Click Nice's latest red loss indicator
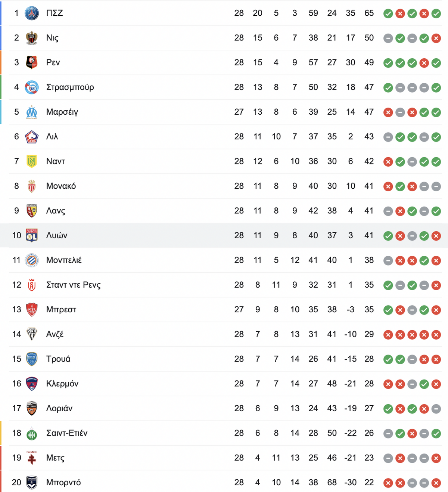Image resolution: width=448 pixels, height=492 pixels. coord(436,38)
